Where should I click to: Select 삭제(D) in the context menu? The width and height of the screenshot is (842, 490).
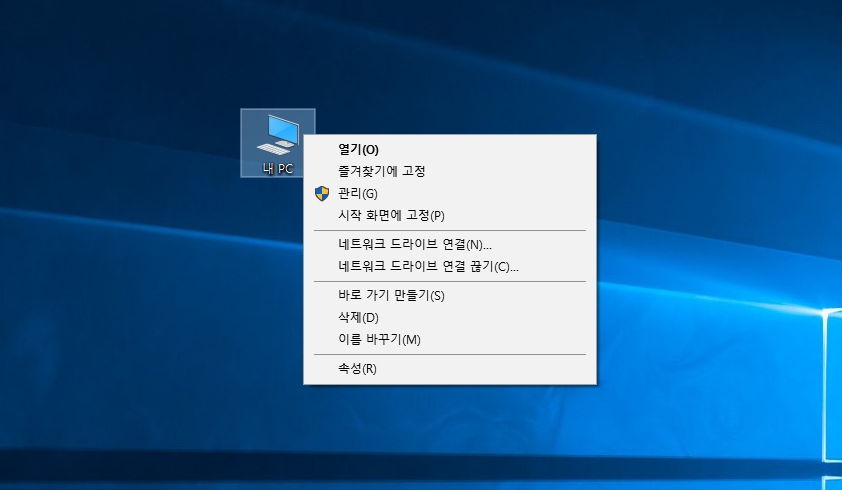pyautogui.click(x=450, y=318)
